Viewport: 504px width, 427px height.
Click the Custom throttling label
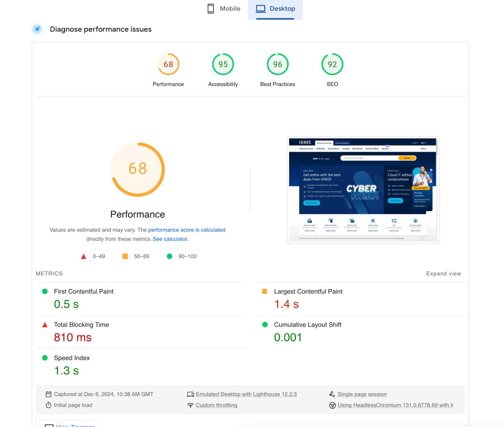tap(216, 405)
